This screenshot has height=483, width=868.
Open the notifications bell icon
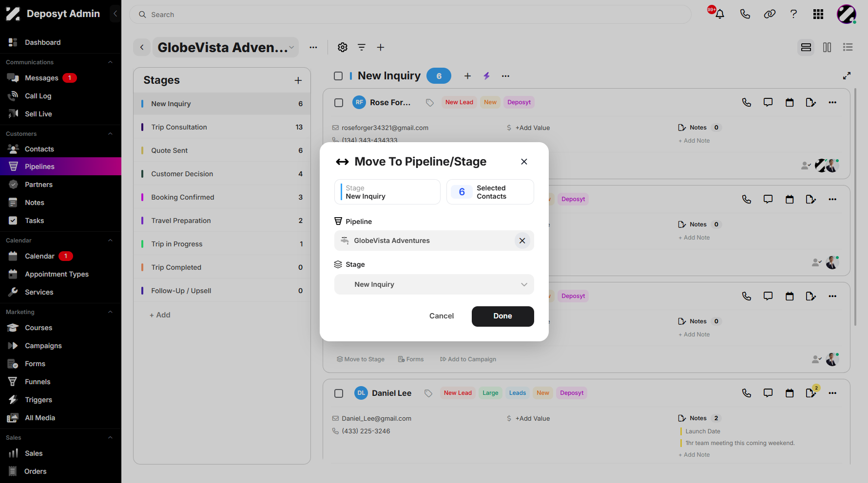[719, 14]
